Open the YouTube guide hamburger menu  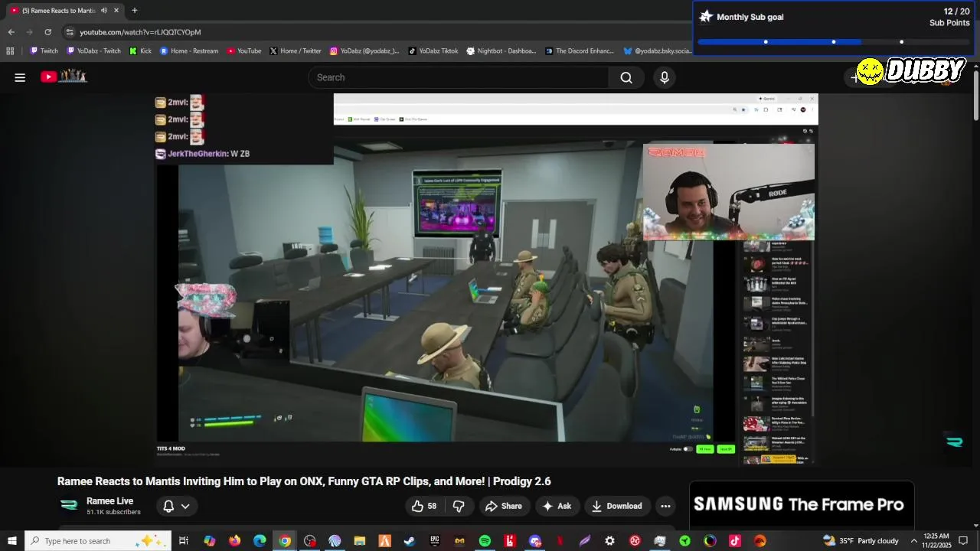coord(20,77)
